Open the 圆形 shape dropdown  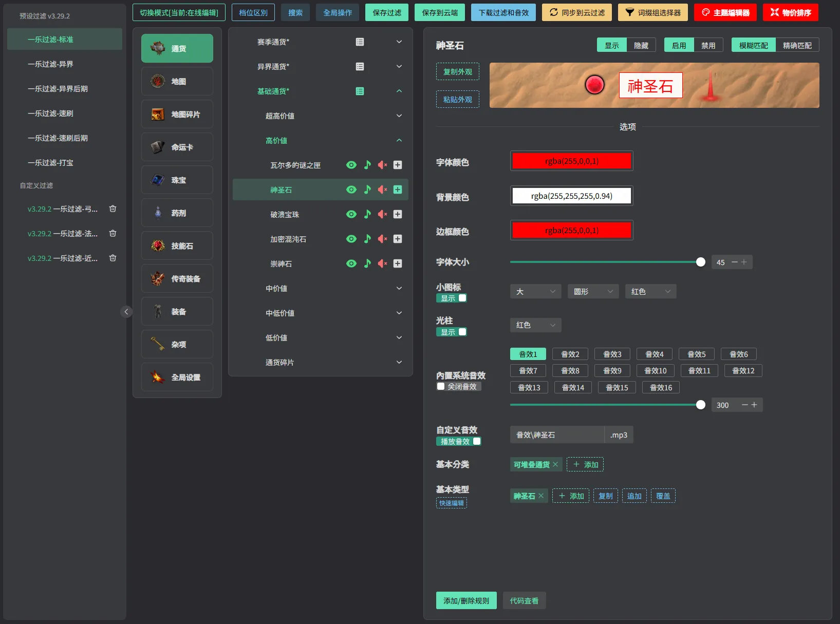(x=593, y=291)
